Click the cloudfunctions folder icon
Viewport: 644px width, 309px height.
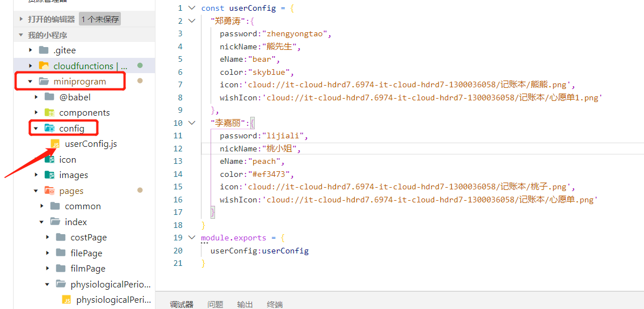click(43, 66)
